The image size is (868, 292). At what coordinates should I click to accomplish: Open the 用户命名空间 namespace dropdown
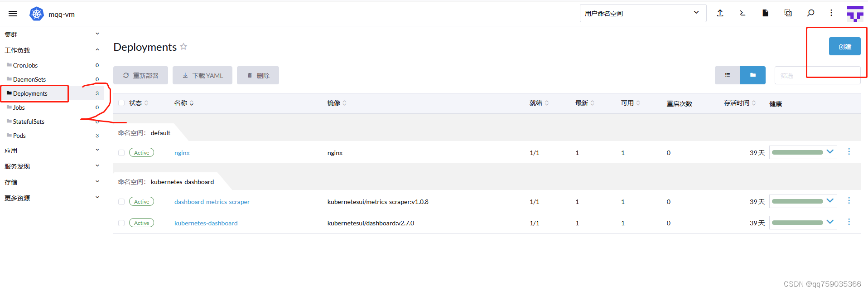pos(643,13)
